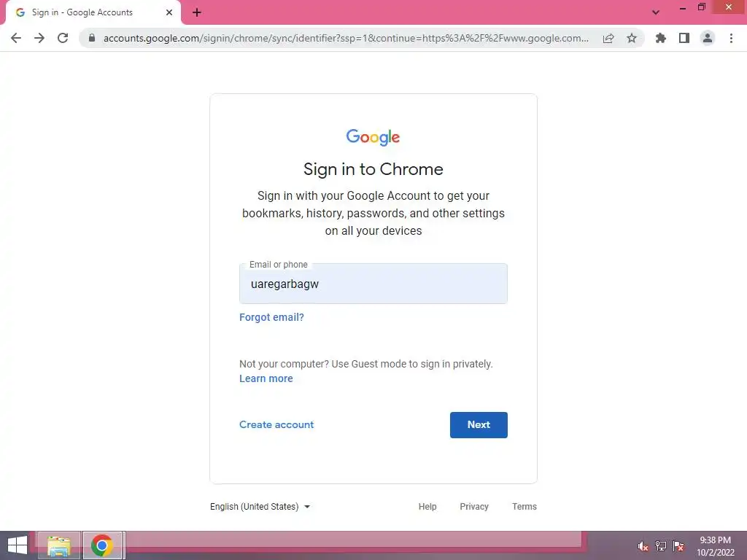Viewport: 747px width, 560px height.
Task: Reload the current page
Action: pyautogui.click(x=63, y=38)
